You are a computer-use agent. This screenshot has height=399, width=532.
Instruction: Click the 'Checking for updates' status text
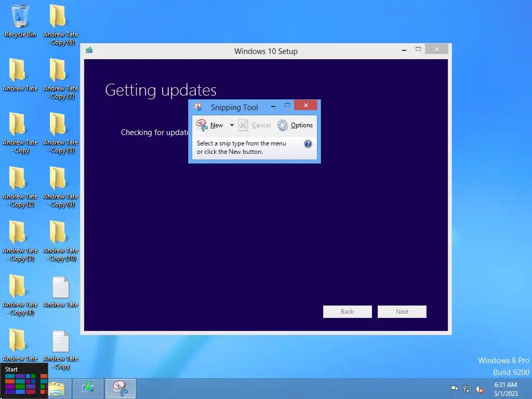coord(155,132)
